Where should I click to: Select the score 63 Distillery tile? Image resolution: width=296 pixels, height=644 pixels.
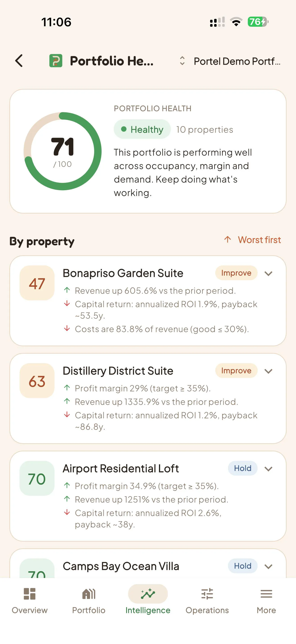pyautogui.click(x=37, y=381)
